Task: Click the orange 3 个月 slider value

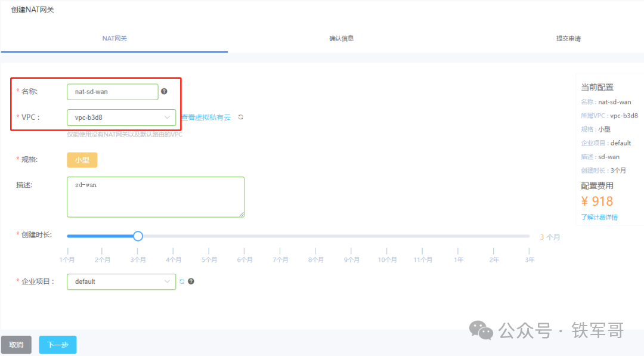Action: point(550,237)
